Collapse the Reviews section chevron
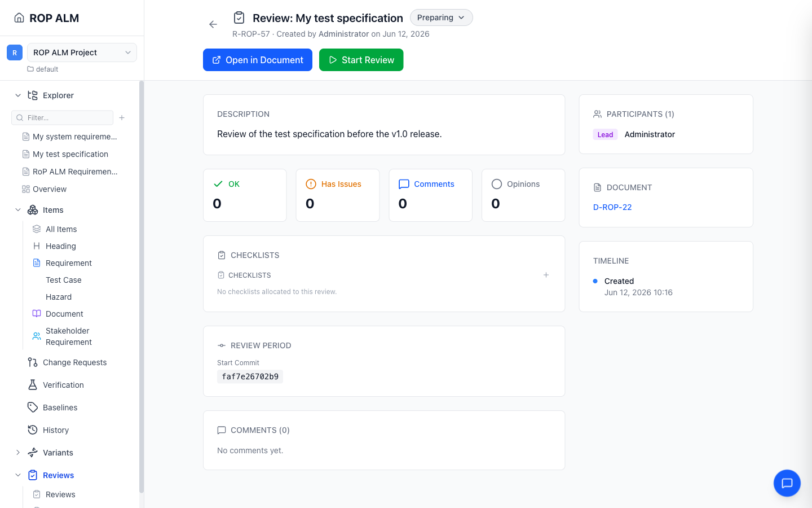The image size is (812, 508). (x=18, y=475)
